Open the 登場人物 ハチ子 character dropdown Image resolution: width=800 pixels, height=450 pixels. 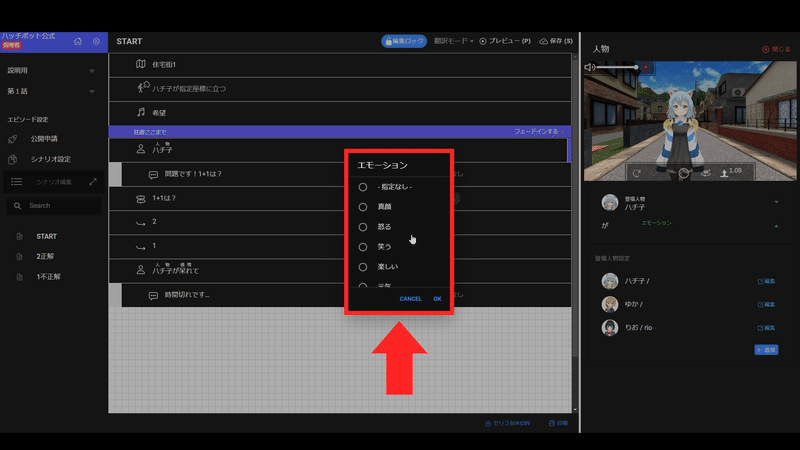point(776,202)
